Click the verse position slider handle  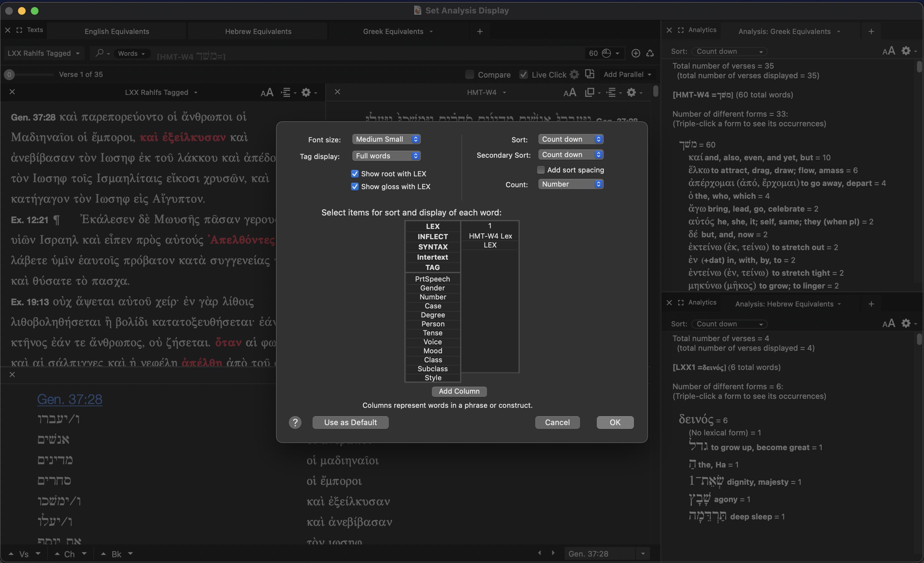pos(9,75)
